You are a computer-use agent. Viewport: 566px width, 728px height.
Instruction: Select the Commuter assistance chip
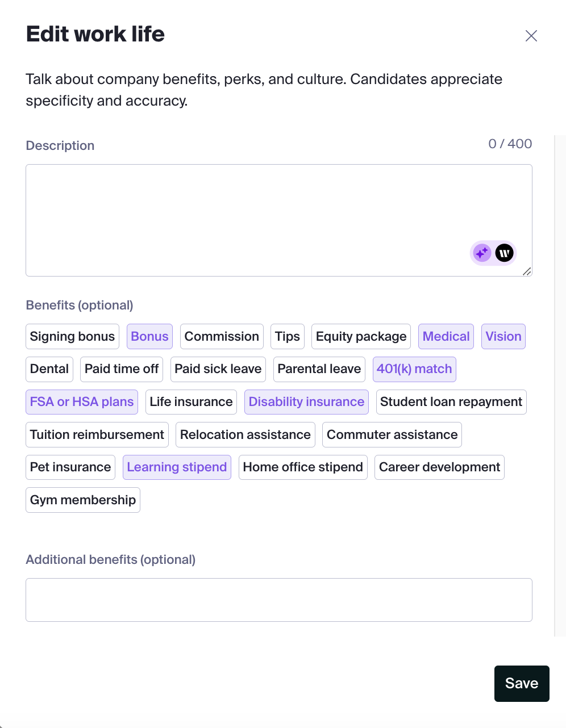point(392,435)
